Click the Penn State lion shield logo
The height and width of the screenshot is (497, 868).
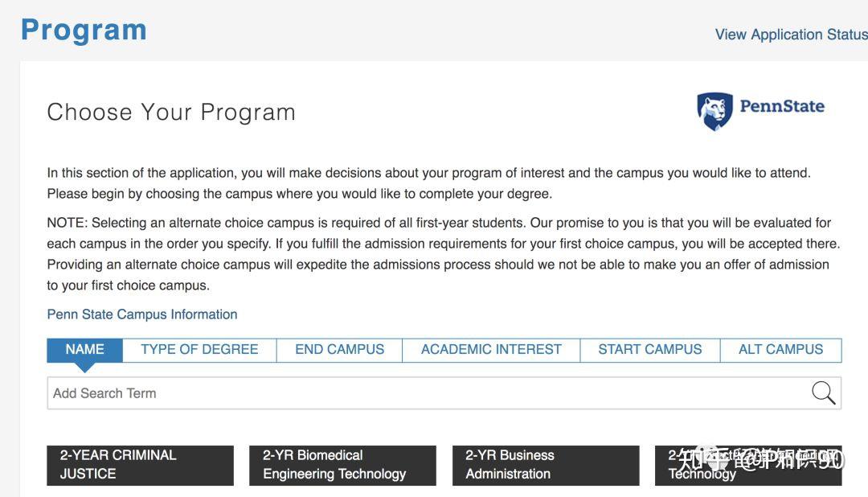[x=714, y=111]
